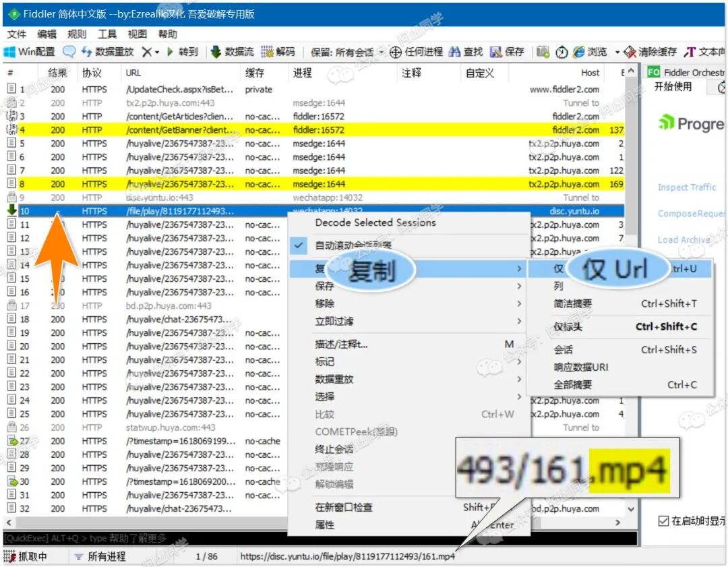Viewport: 728px width, 567px height.
Task: Open the 文件 menu
Action: tap(17, 34)
